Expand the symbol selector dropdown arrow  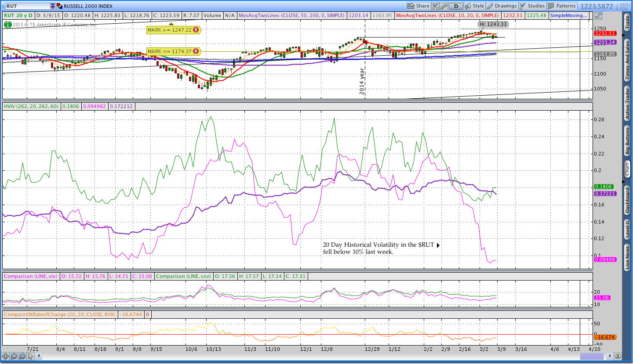(53, 6)
